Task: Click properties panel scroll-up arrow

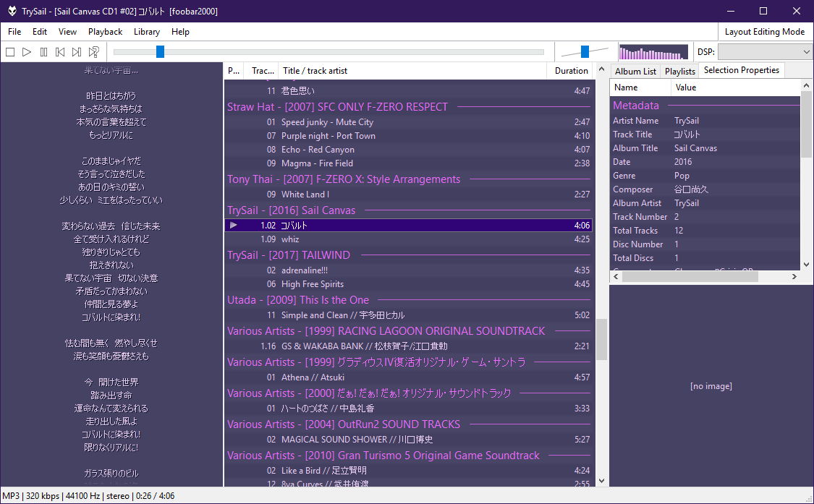Action: coord(806,85)
